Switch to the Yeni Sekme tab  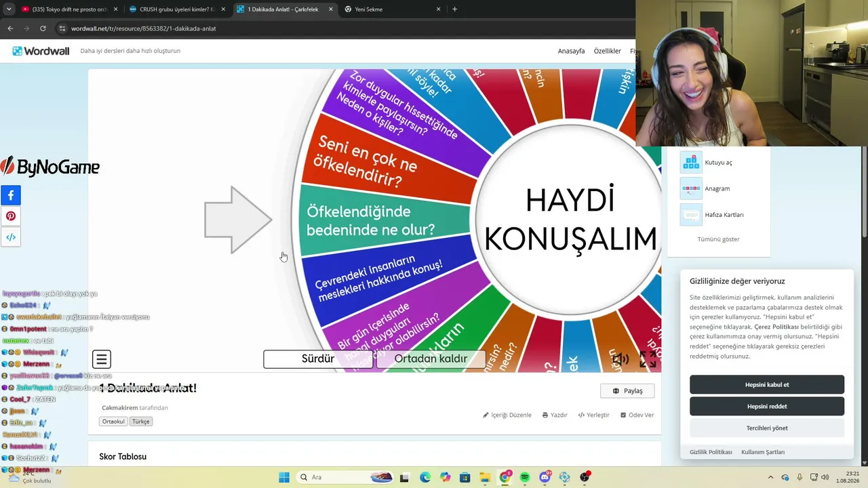point(393,9)
